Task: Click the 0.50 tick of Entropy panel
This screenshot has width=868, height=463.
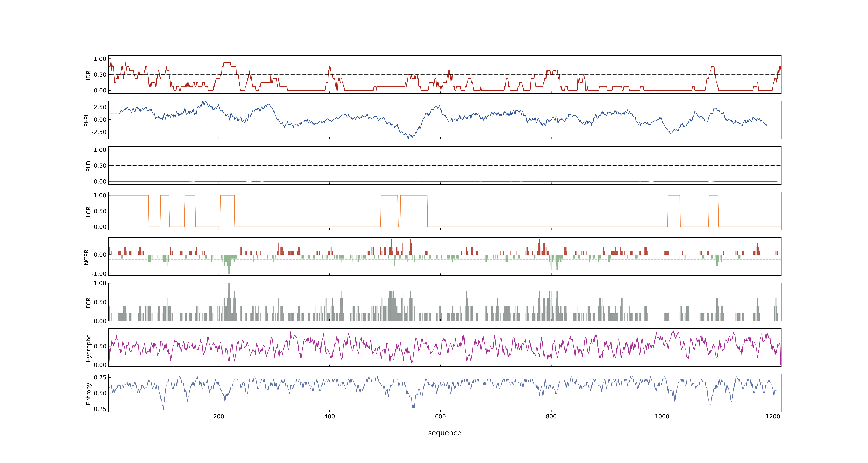Action: pos(100,393)
